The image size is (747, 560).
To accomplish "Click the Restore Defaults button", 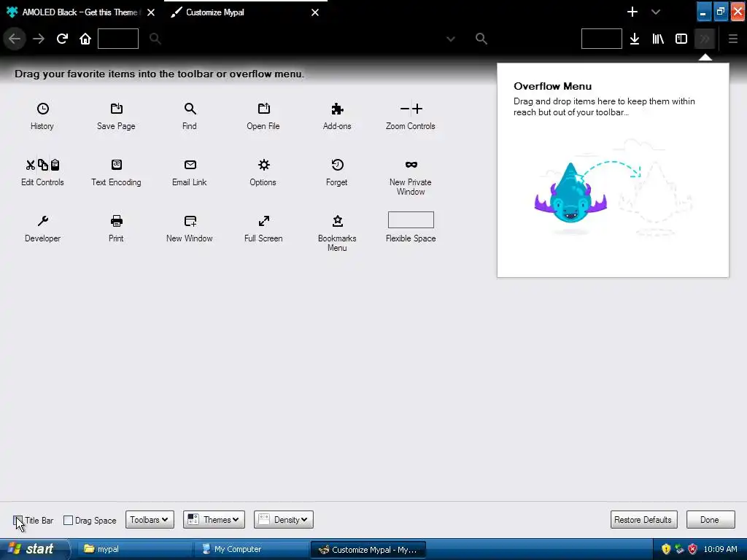I will (643, 519).
